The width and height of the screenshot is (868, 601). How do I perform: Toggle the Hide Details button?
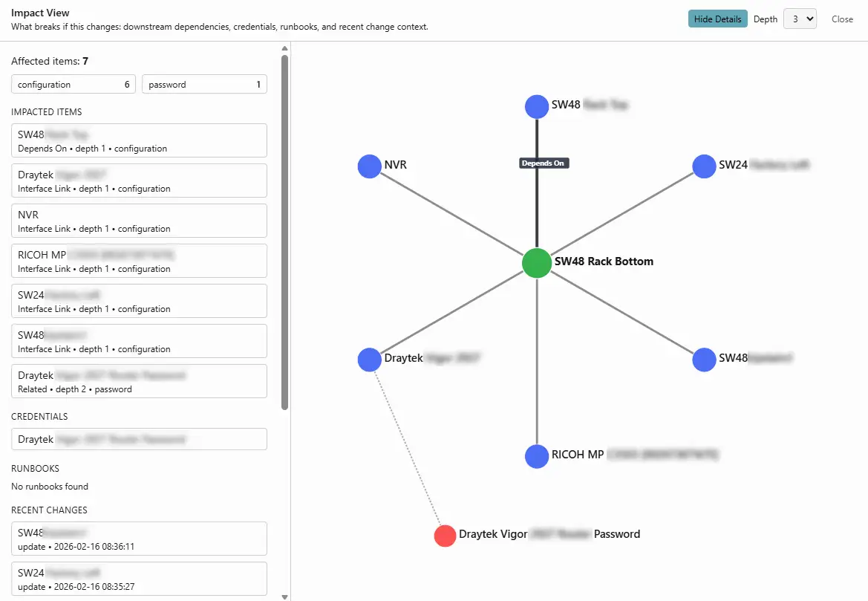tap(717, 19)
